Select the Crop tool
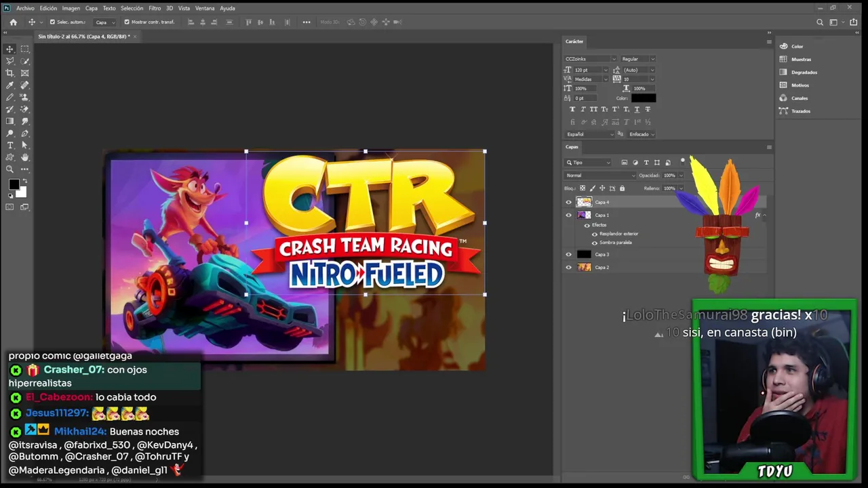 (10, 73)
